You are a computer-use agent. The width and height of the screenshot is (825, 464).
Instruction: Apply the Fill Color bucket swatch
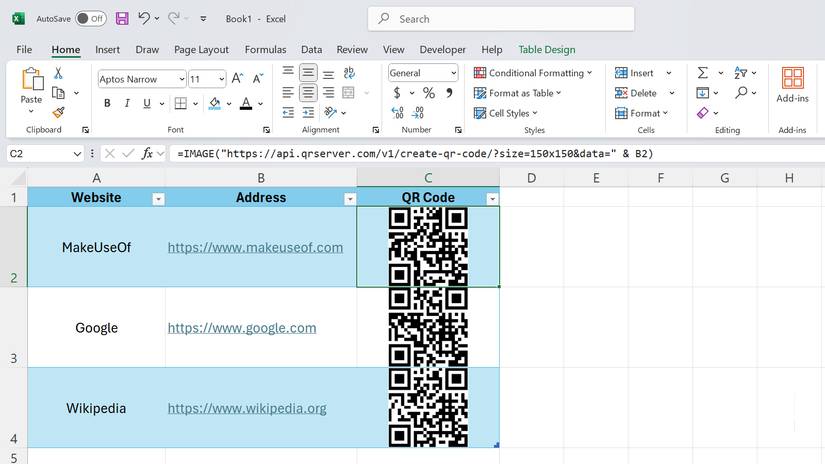pyautogui.click(x=215, y=103)
